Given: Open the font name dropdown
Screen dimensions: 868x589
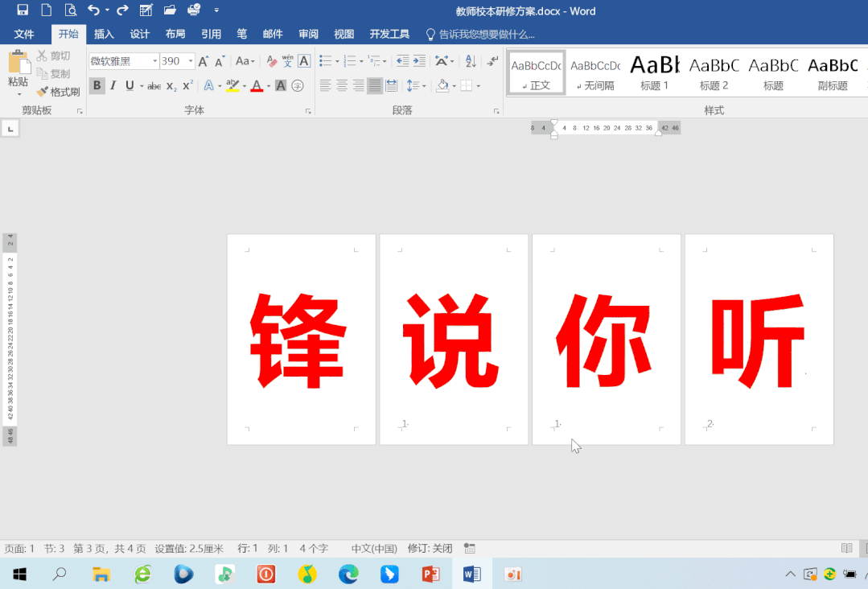Looking at the screenshot, I should (x=154, y=60).
